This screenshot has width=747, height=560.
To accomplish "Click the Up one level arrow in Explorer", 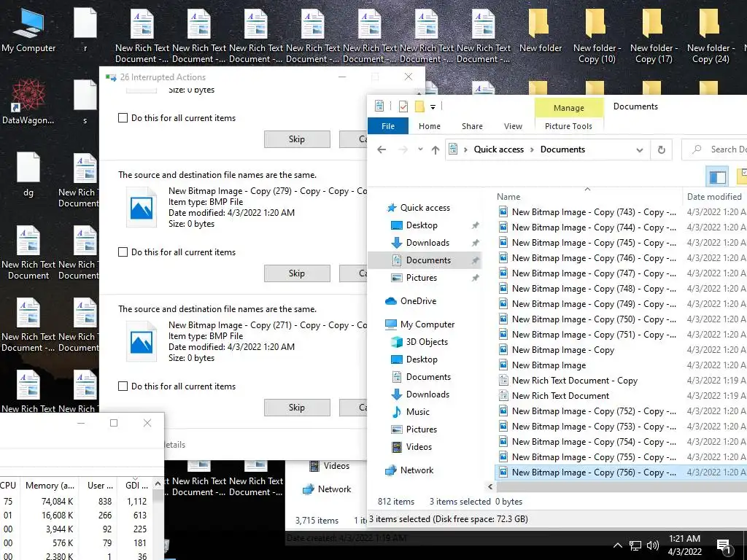I will click(436, 149).
